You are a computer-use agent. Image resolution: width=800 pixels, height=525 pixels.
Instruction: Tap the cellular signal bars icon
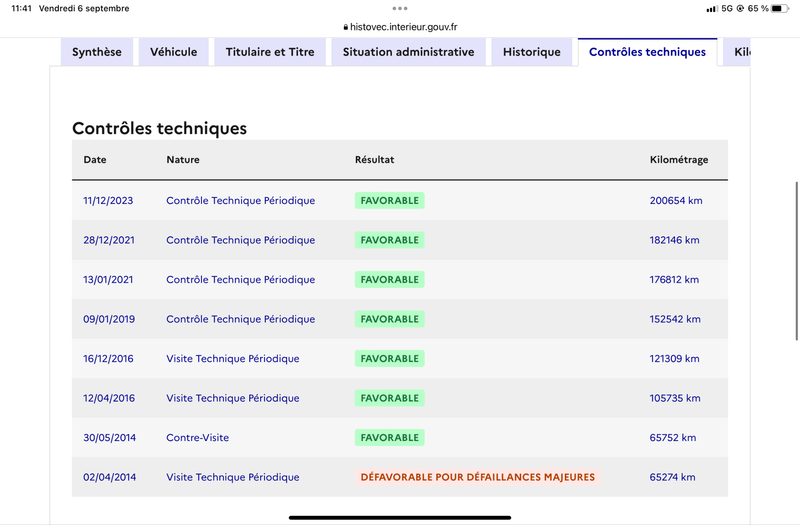(711, 9)
